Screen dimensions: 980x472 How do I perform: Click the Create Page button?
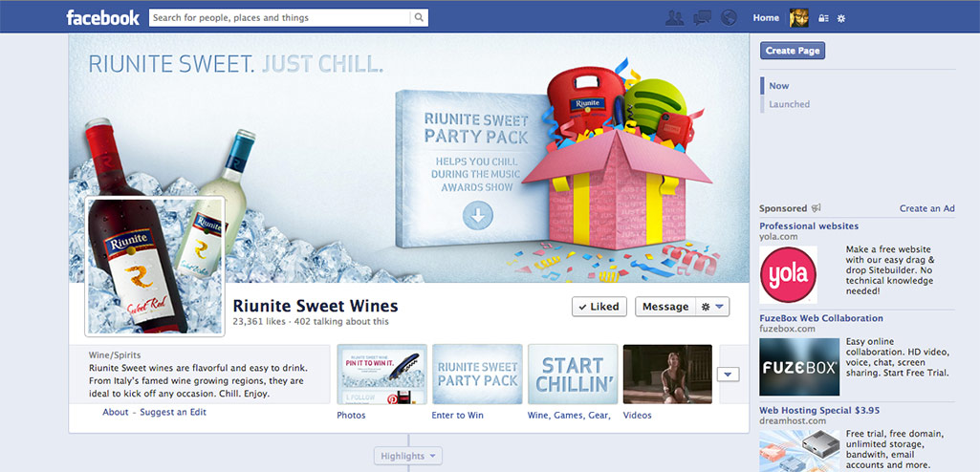click(793, 51)
